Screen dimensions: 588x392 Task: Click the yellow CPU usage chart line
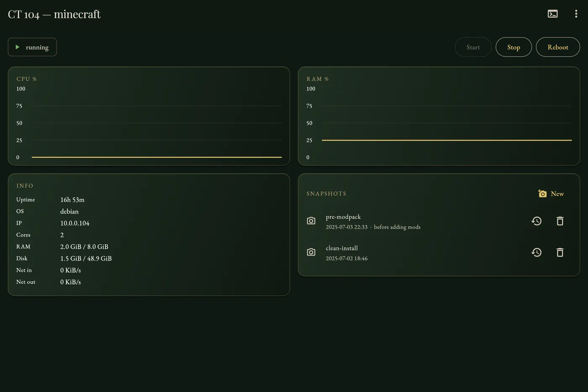pyautogui.click(x=157, y=157)
